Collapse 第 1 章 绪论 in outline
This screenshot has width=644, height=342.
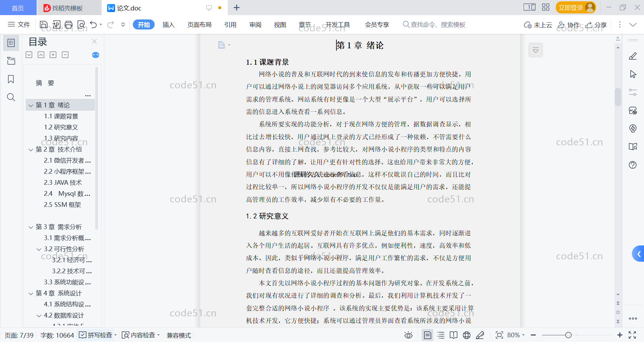31,105
